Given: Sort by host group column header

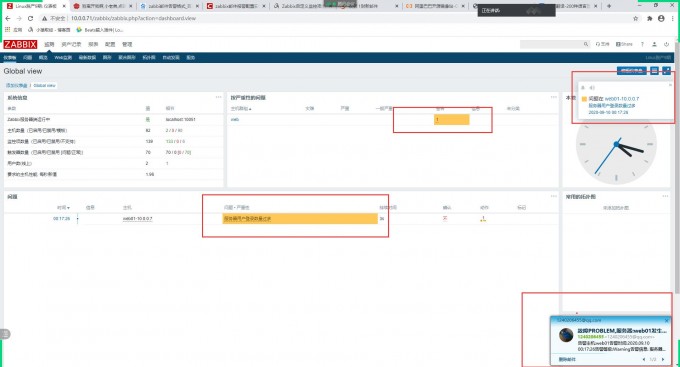Looking at the screenshot, I should click(x=241, y=108).
